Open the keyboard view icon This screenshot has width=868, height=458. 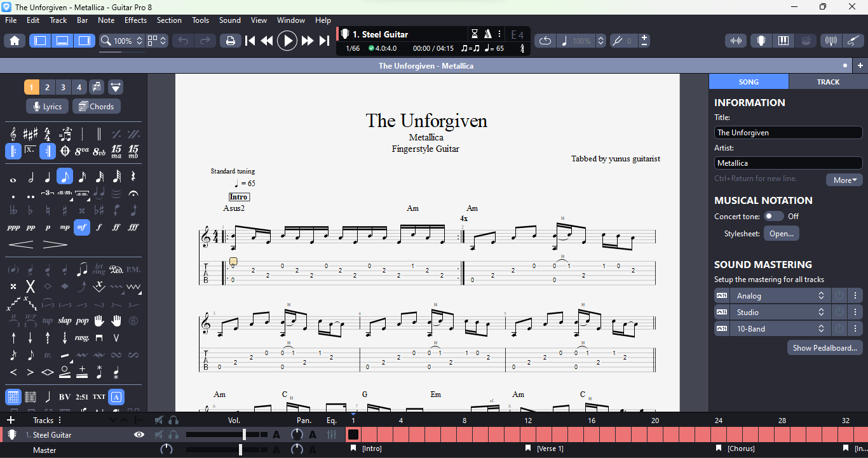783,41
